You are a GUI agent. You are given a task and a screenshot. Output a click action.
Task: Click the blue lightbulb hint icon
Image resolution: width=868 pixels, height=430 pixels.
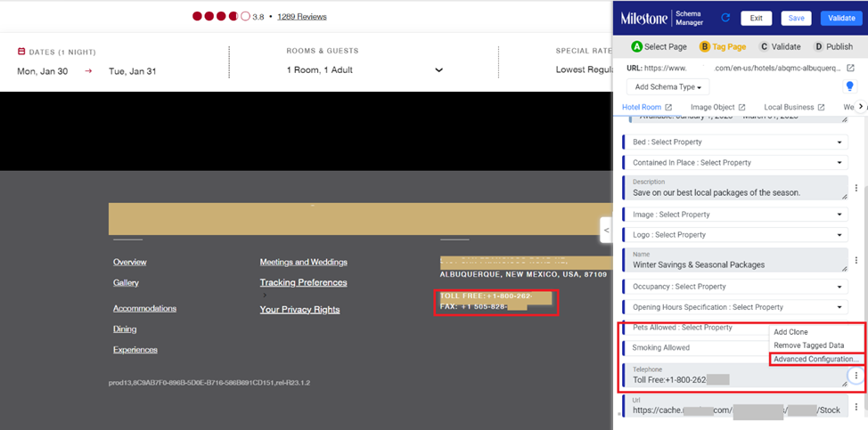pos(850,86)
